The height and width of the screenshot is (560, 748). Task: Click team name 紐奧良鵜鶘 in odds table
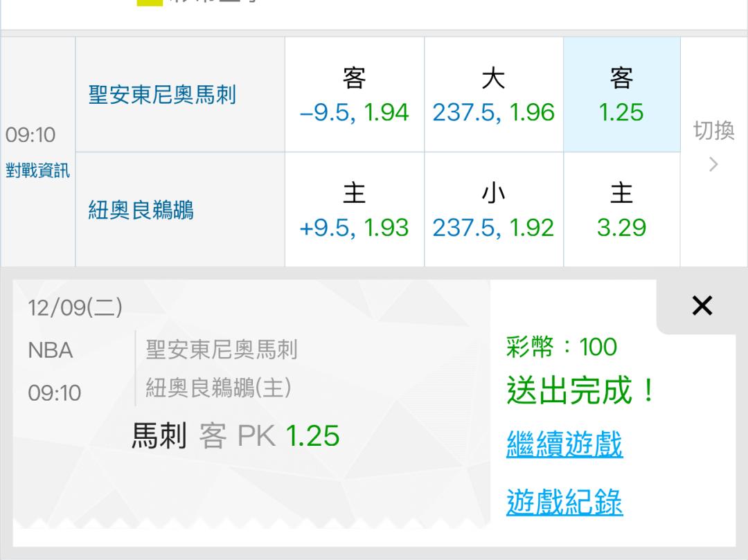click(x=141, y=210)
